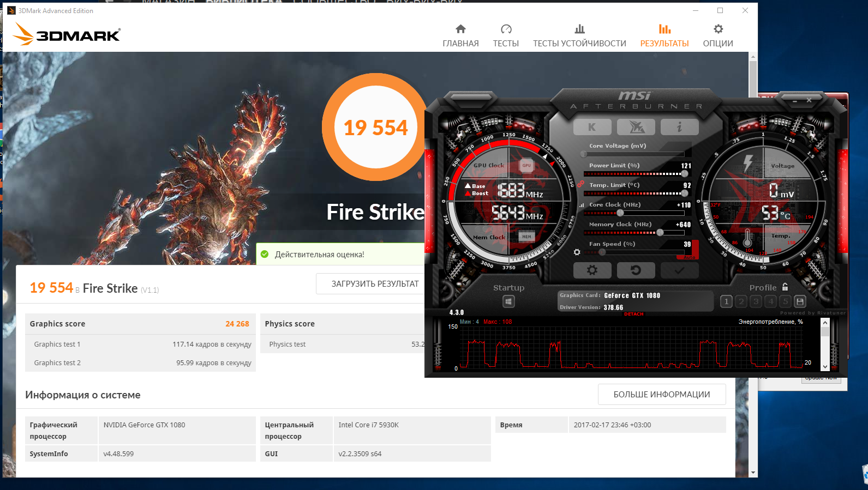
Task: Click the 3DMark logo
Action: pyautogui.click(x=67, y=34)
